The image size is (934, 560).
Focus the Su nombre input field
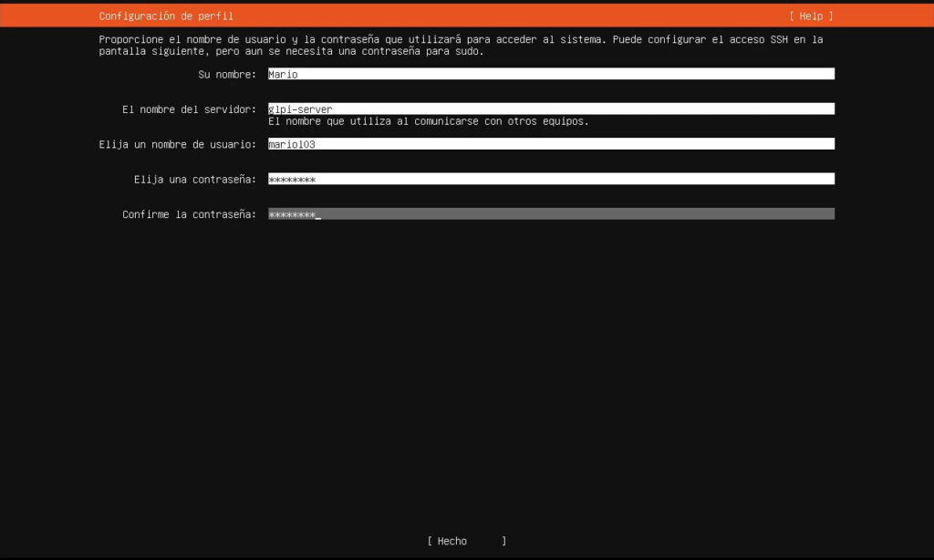pyautogui.click(x=551, y=74)
